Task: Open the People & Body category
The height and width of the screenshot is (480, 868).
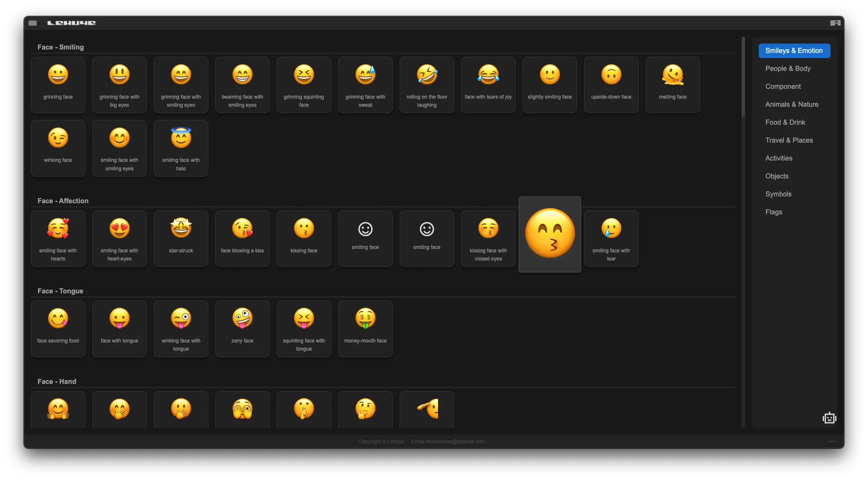Action: [788, 68]
